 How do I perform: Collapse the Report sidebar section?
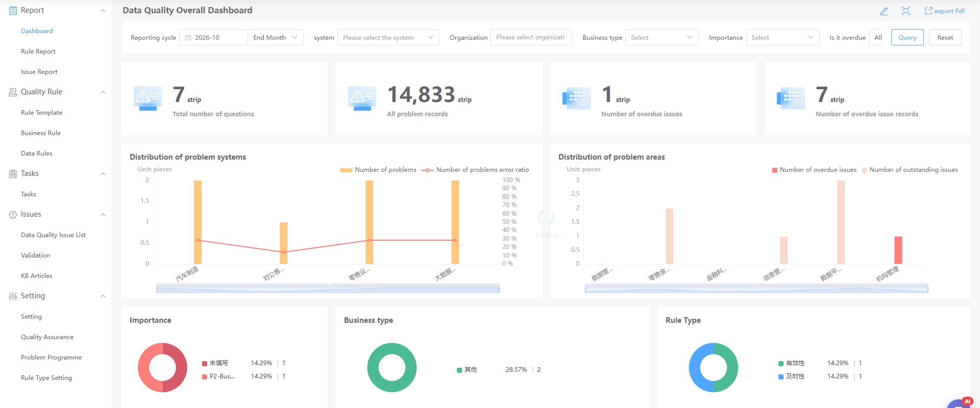coord(103,11)
